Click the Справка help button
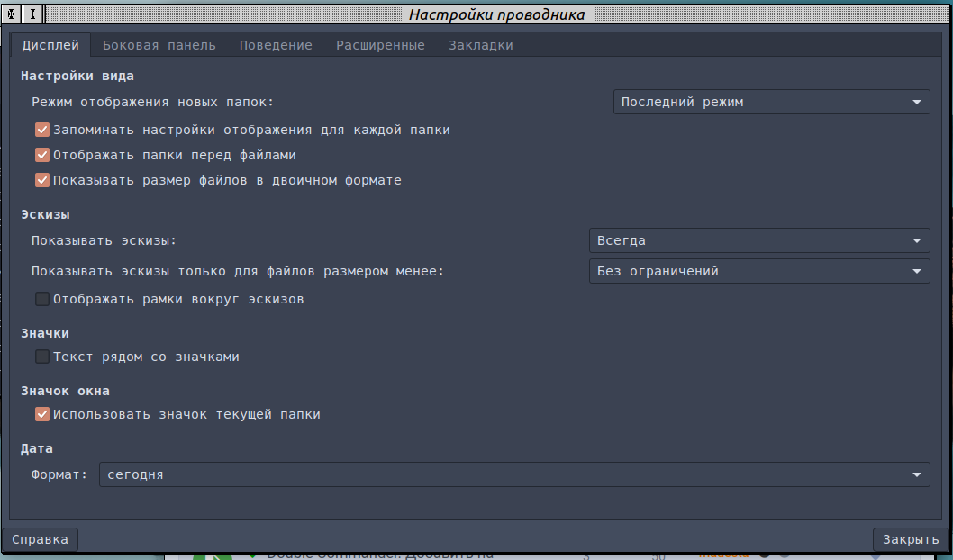 click(41, 539)
